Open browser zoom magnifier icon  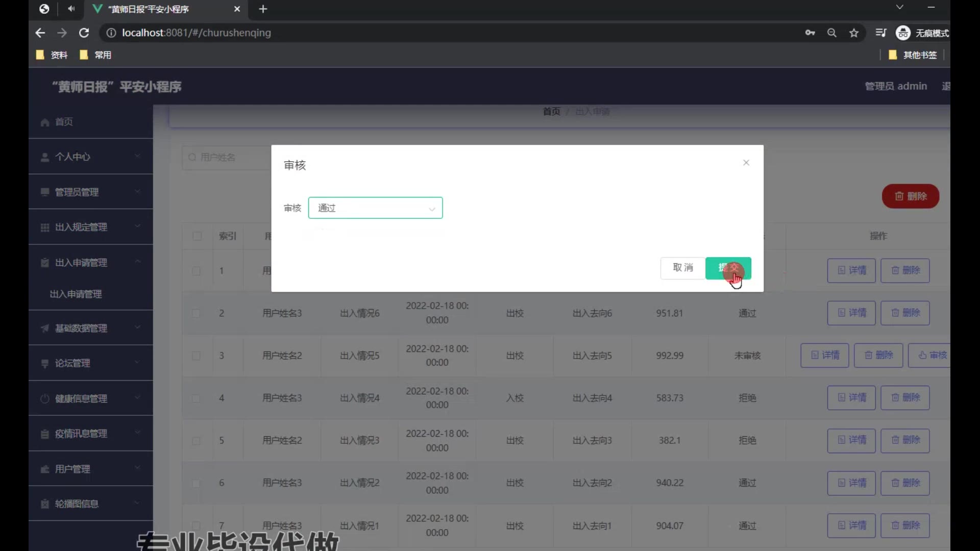pyautogui.click(x=832, y=33)
